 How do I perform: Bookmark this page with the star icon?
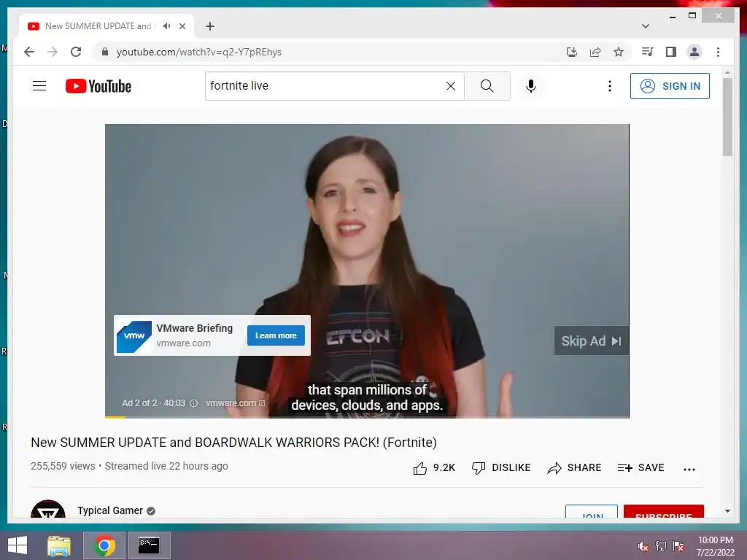619,52
